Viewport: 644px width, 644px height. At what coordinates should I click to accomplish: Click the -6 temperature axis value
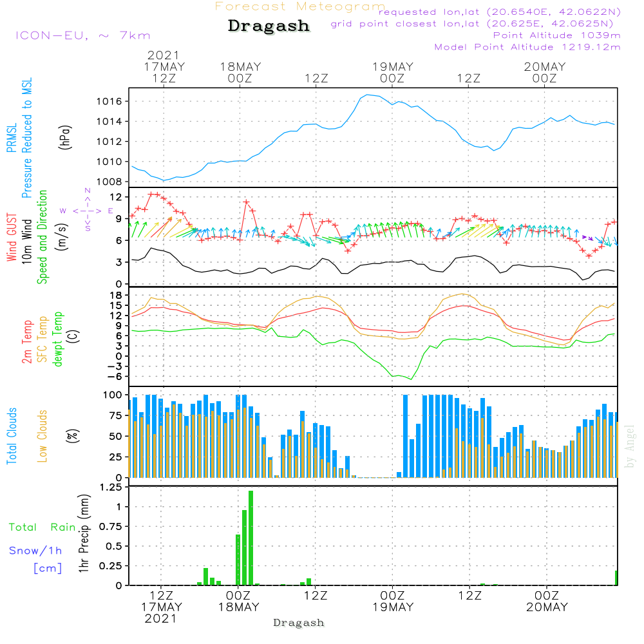[115, 377]
